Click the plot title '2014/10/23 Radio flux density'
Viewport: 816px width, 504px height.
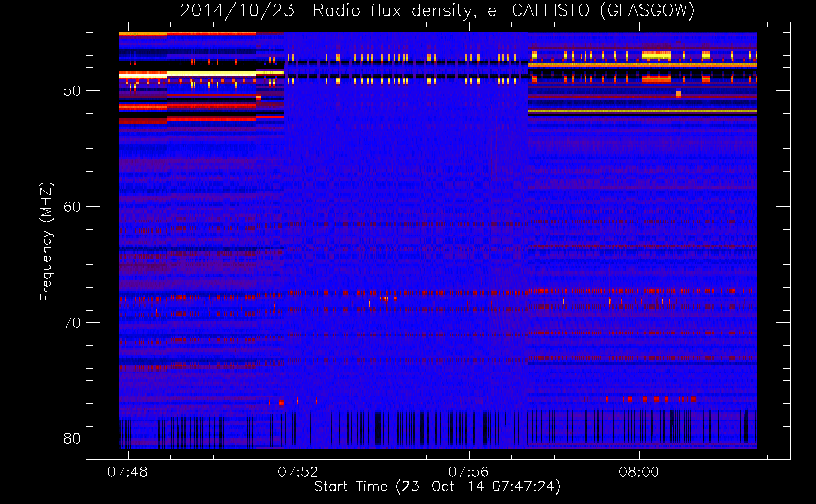437,10
